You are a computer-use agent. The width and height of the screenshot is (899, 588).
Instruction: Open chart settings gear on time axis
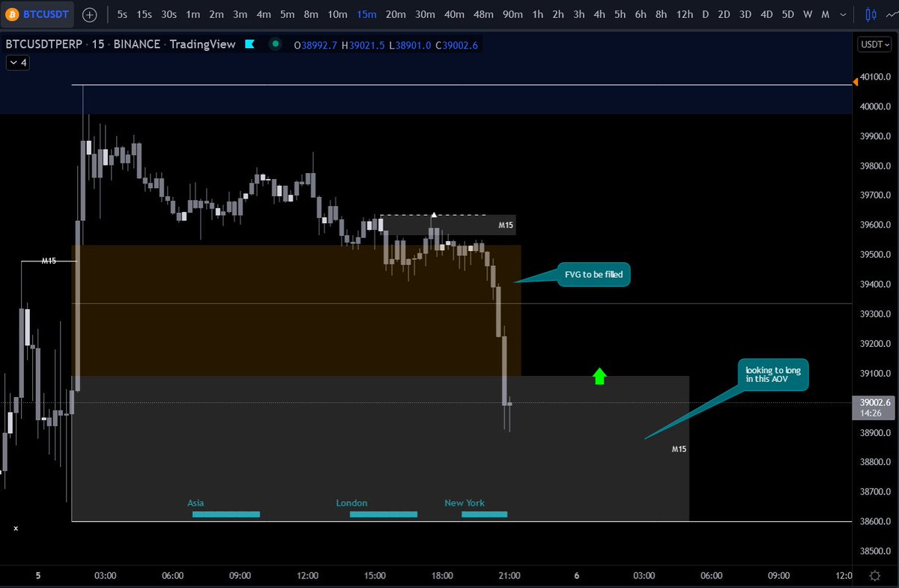[x=875, y=576]
